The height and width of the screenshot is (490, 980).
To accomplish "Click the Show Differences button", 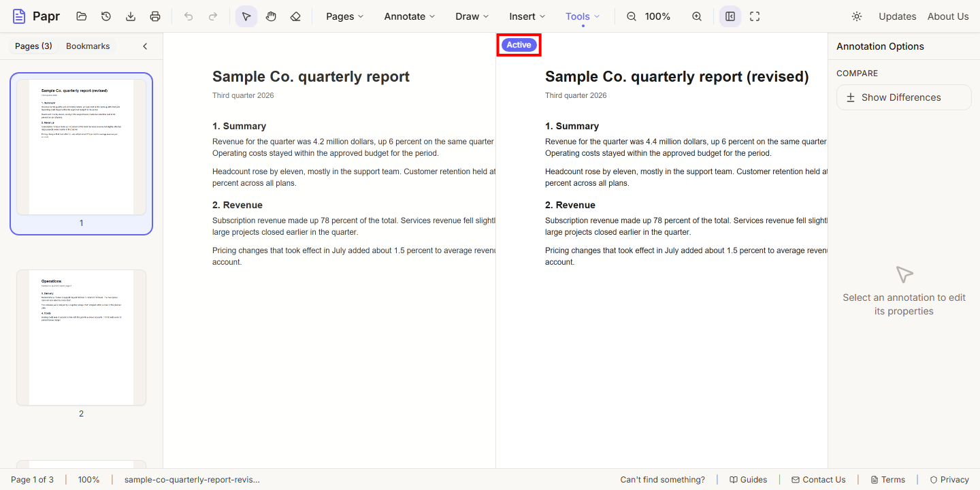I will pos(904,97).
